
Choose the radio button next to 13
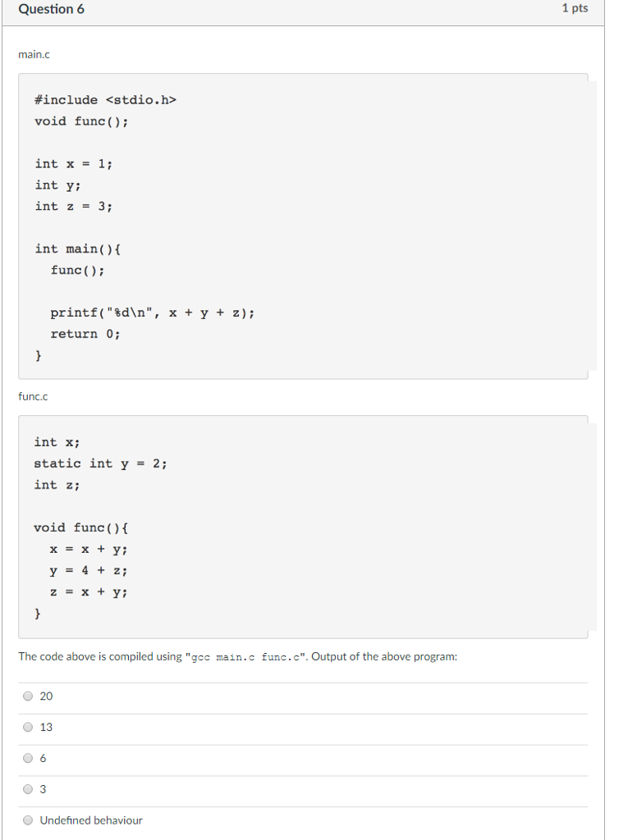[x=28, y=727]
